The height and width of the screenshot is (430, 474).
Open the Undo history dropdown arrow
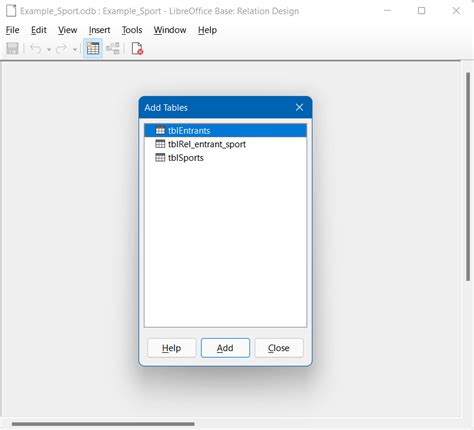tap(49, 50)
